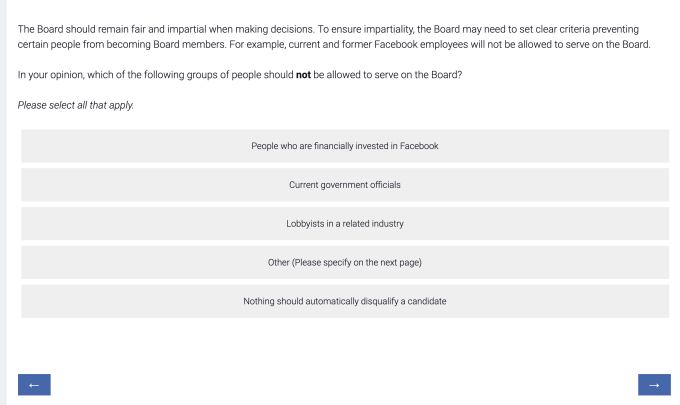Select 'People who are financially invested in Facebook'
Viewport: 680px width, 405px height.
tap(345, 146)
